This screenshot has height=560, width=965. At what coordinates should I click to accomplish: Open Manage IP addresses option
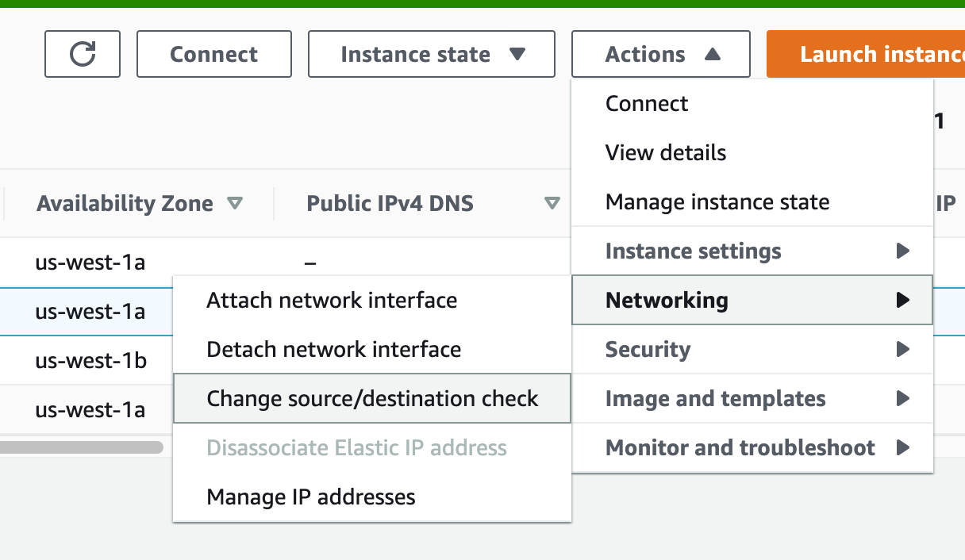(310, 497)
